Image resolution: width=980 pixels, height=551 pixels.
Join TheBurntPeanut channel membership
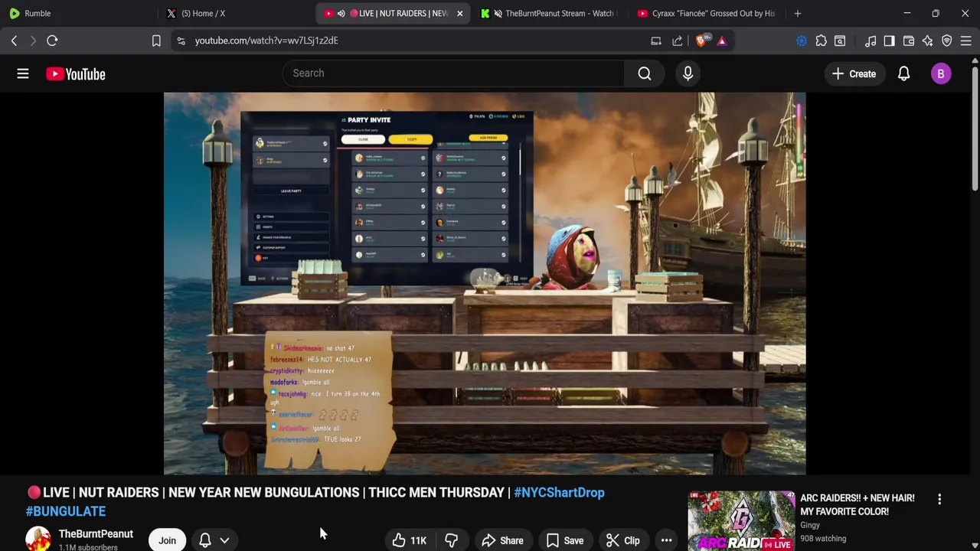(x=167, y=540)
